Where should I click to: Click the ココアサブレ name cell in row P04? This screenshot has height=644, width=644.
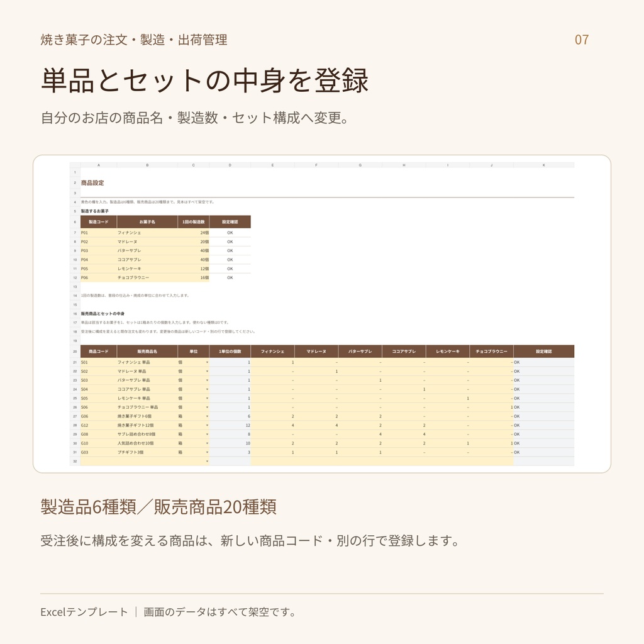(x=147, y=260)
